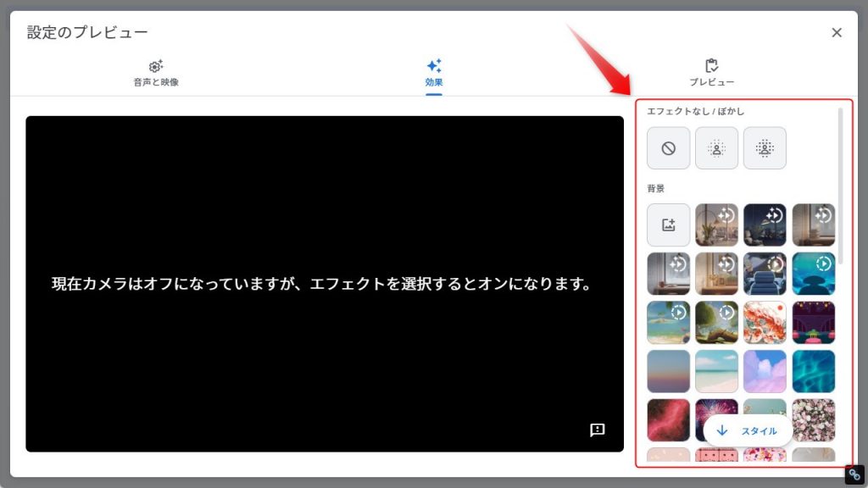Choose the warm beige room background

click(716, 274)
